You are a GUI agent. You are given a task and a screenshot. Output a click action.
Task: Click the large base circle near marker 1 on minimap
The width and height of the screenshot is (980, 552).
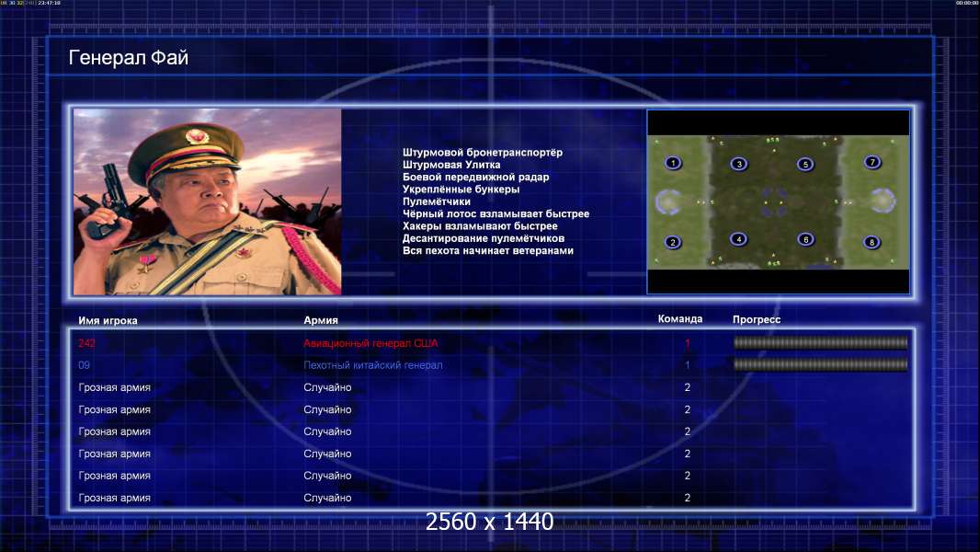[x=668, y=201]
